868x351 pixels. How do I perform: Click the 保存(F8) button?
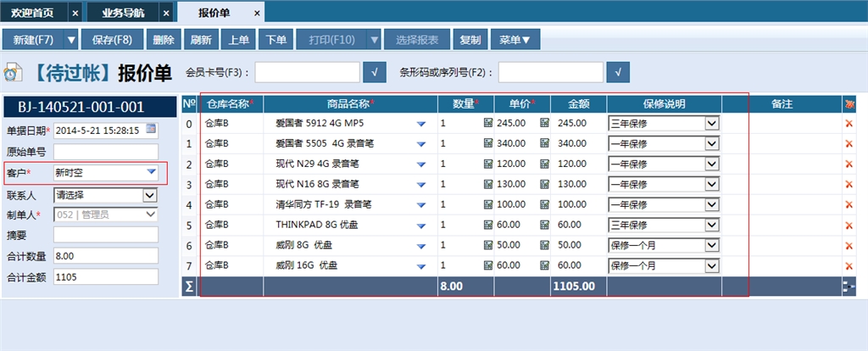click(112, 40)
